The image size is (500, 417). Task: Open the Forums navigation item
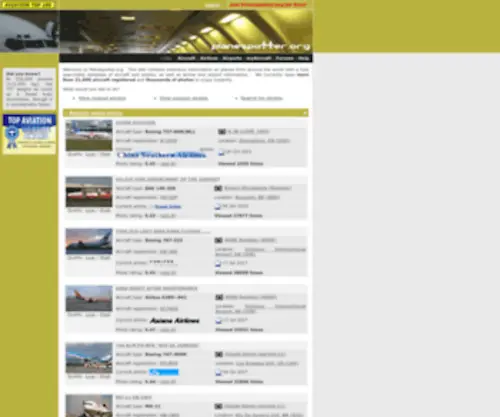284,58
